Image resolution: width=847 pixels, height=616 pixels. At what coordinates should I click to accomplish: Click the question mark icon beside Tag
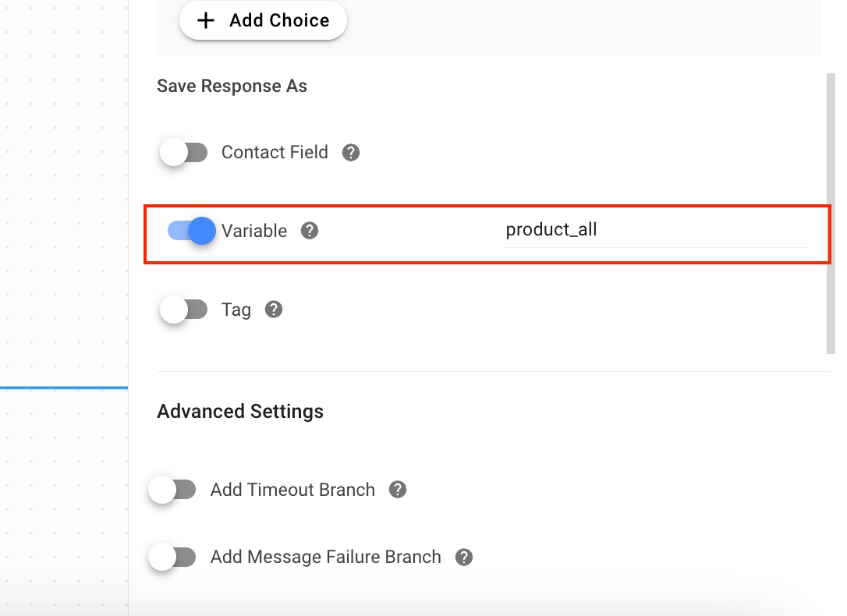[274, 310]
